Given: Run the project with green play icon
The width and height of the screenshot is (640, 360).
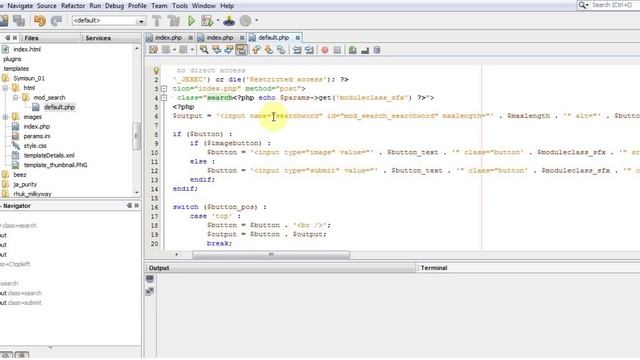Looking at the screenshot, I should 191,20.
